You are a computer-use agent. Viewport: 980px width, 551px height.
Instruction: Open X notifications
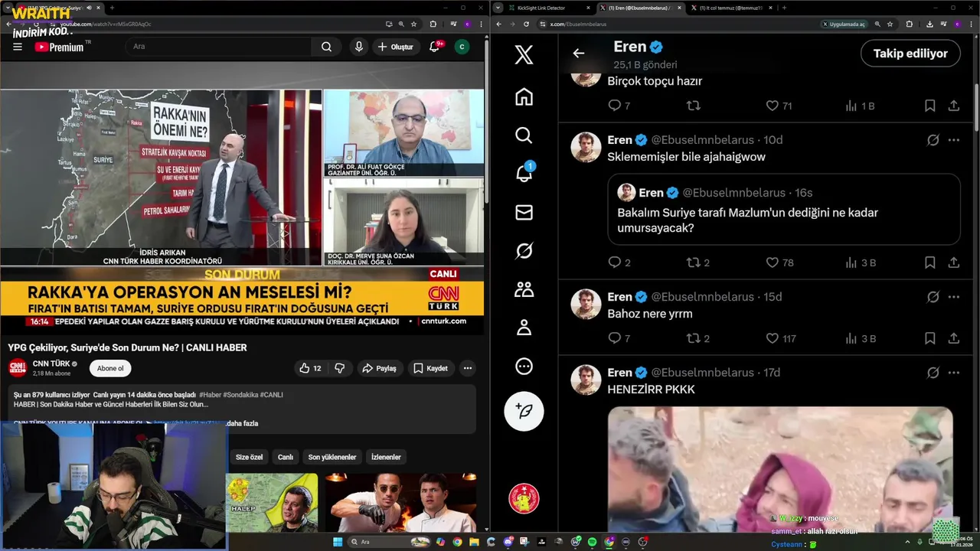coord(524,173)
